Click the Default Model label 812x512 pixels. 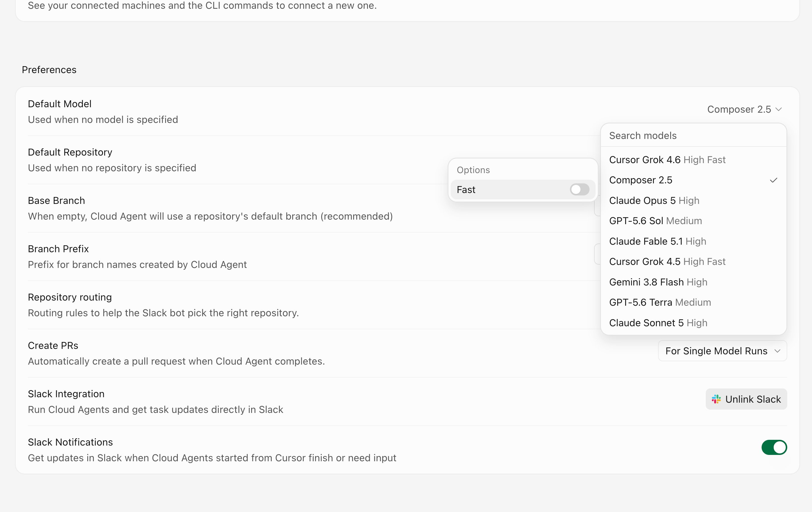pos(60,104)
